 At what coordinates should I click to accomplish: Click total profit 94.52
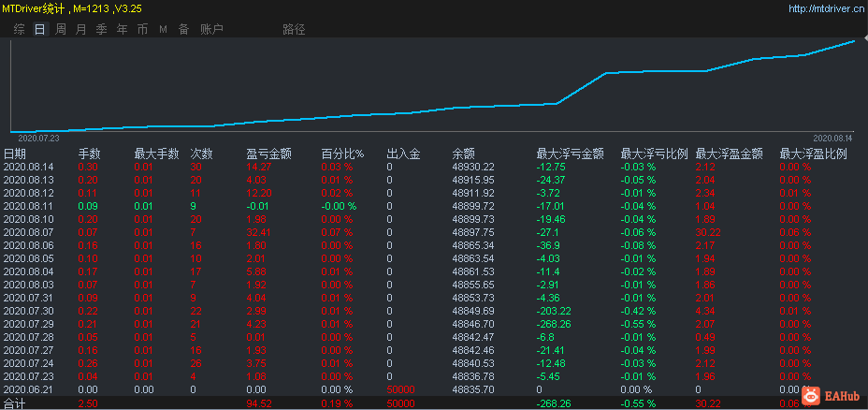tap(257, 403)
